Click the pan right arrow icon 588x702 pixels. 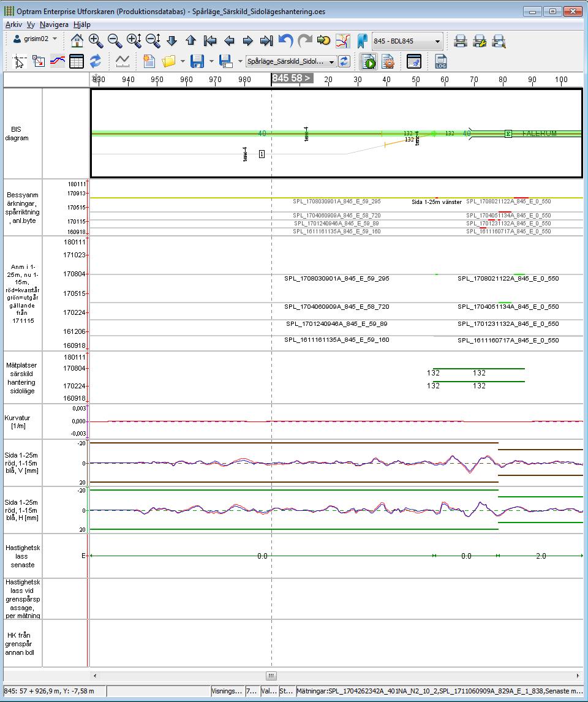click(247, 41)
